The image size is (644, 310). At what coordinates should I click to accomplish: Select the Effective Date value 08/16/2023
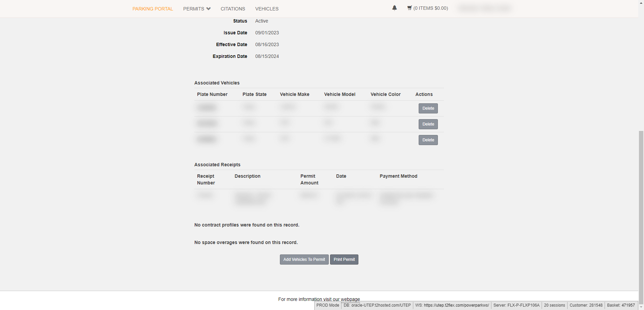tap(267, 44)
